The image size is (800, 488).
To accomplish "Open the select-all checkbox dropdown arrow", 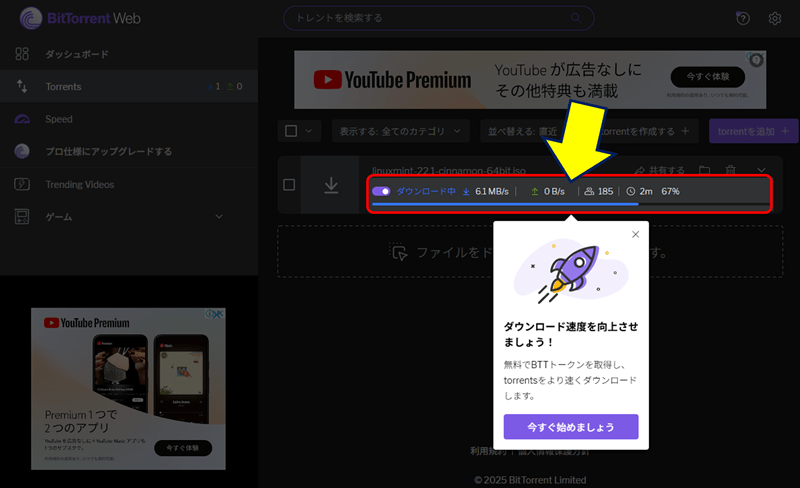I will coord(309,131).
